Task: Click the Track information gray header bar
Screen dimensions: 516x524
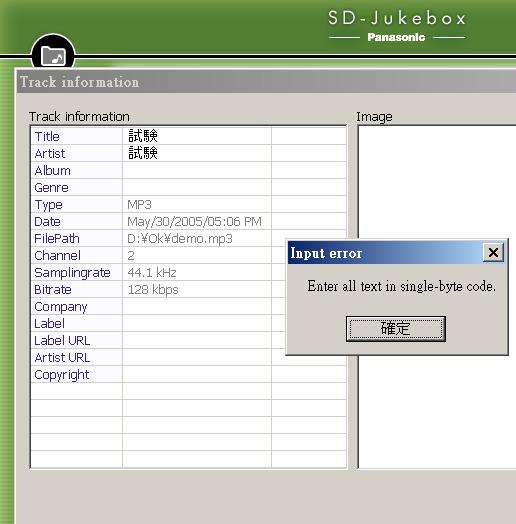Action: (266, 82)
